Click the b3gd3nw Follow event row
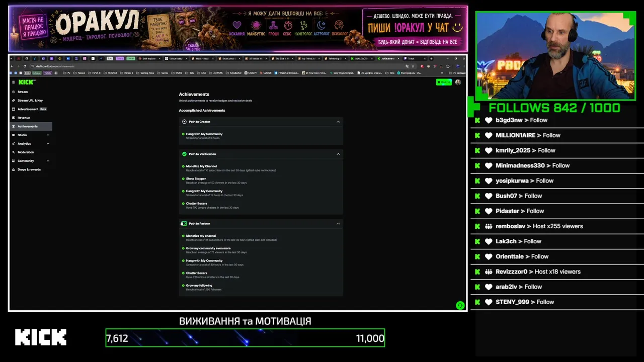This screenshot has width=644, height=362. (x=557, y=120)
